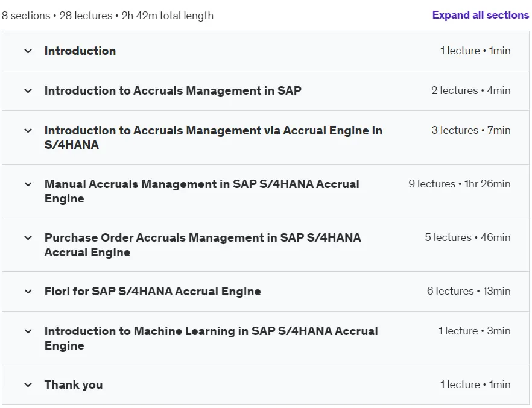Select Introduction to Machine Learning section title
532x408 pixels.
point(211,338)
